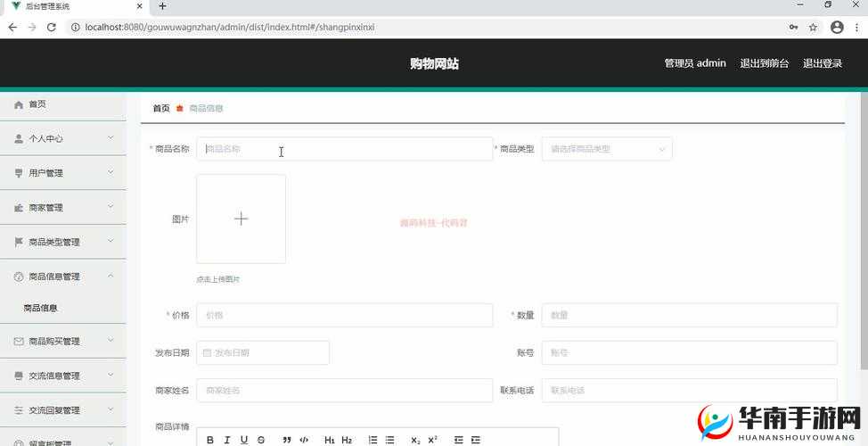Insert blockquote with quote icon

(287, 440)
